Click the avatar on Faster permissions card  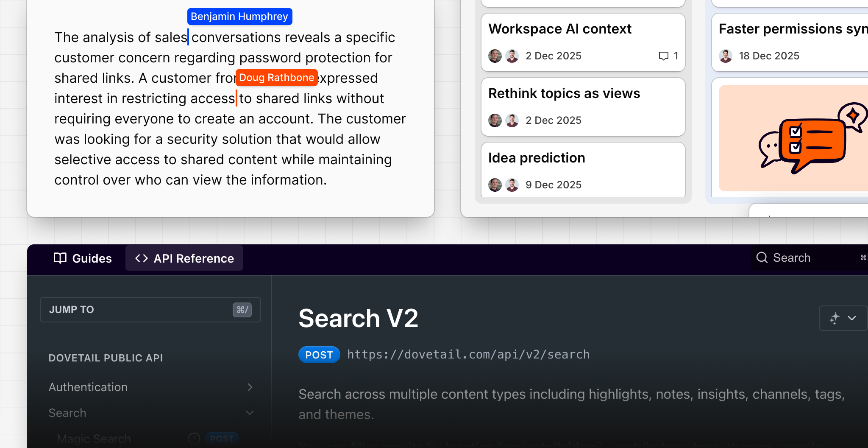click(x=726, y=56)
